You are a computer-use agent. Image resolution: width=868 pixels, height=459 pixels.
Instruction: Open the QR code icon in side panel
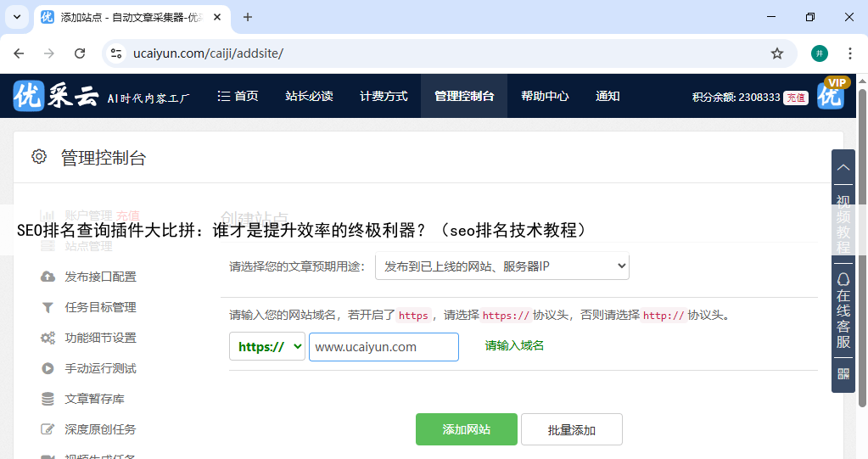pos(843,373)
